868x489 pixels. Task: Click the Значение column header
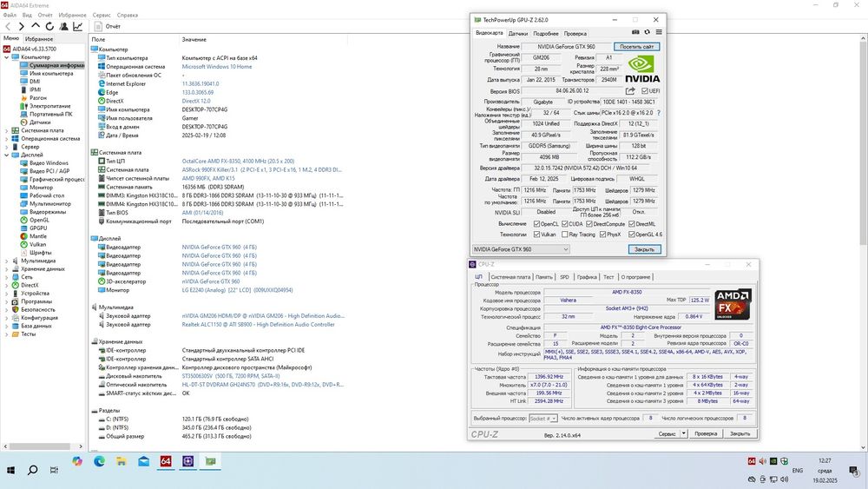pos(194,39)
